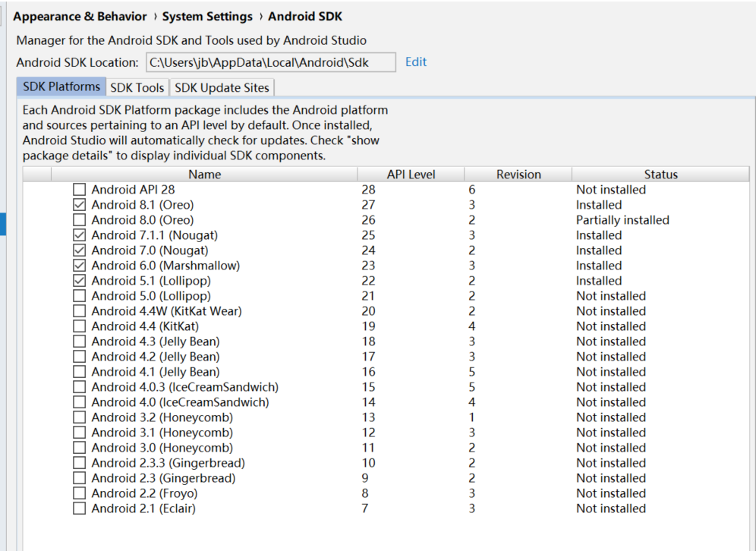
Task: Uncheck Android 5.1 (Lollipop) checkbox
Action: [80, 281]
